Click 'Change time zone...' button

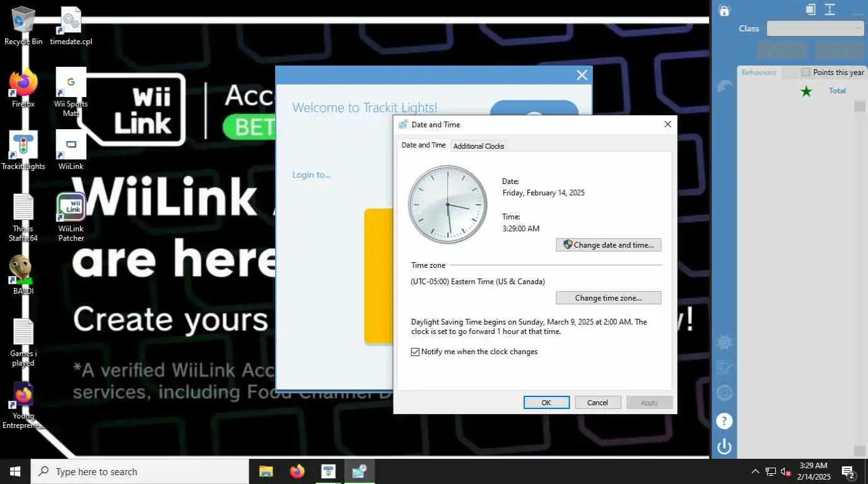[609, 297]
